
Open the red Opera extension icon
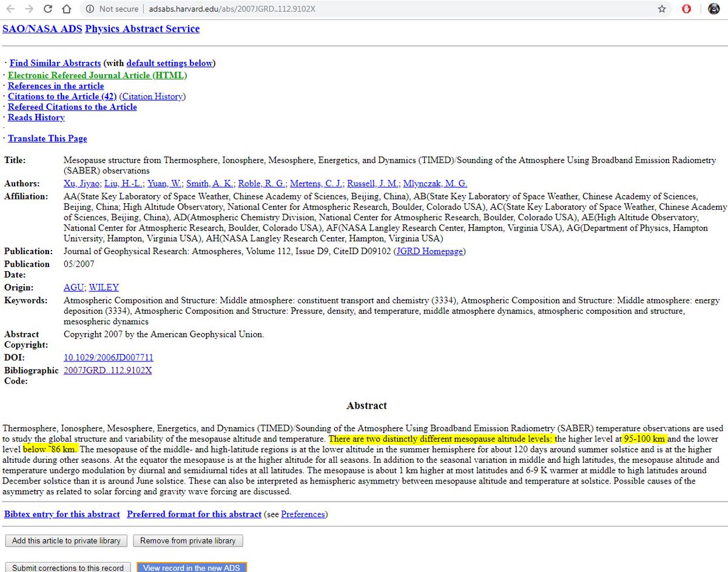click(x=687, y=9)
